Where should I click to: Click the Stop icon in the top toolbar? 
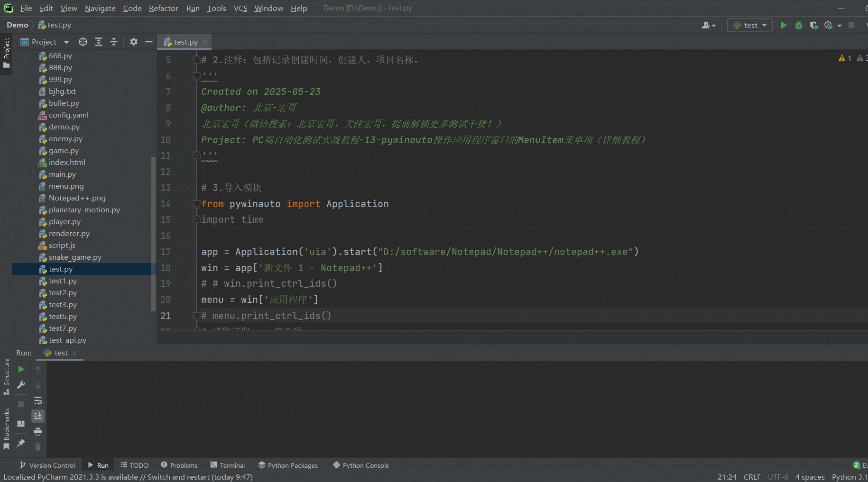coord(851,25)
